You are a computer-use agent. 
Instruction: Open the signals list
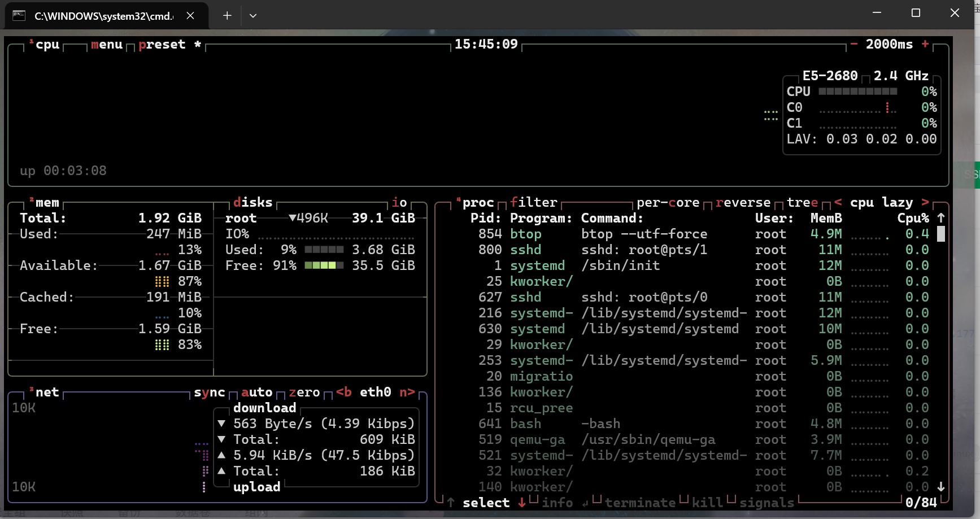767,503
